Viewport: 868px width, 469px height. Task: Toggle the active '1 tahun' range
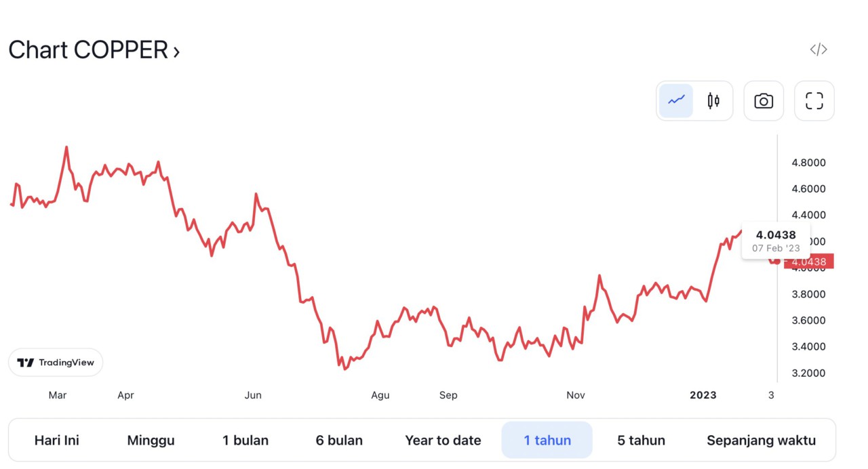pos(547,439)
